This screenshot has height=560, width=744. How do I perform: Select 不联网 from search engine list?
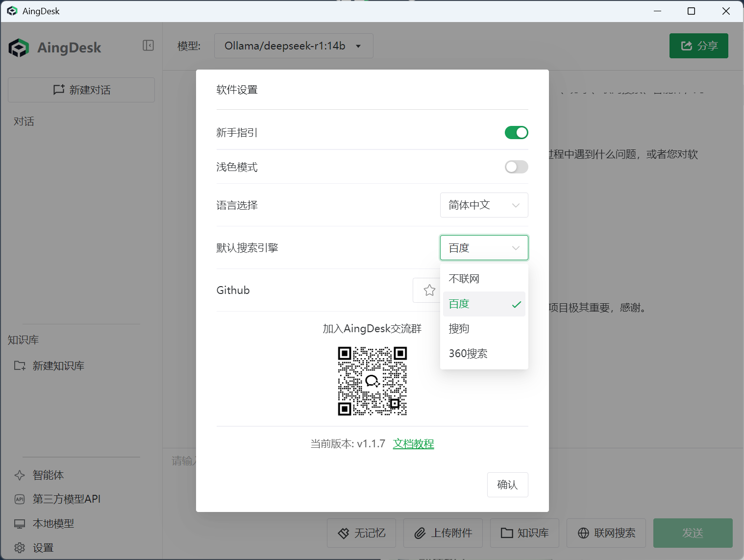coord(484,279)
